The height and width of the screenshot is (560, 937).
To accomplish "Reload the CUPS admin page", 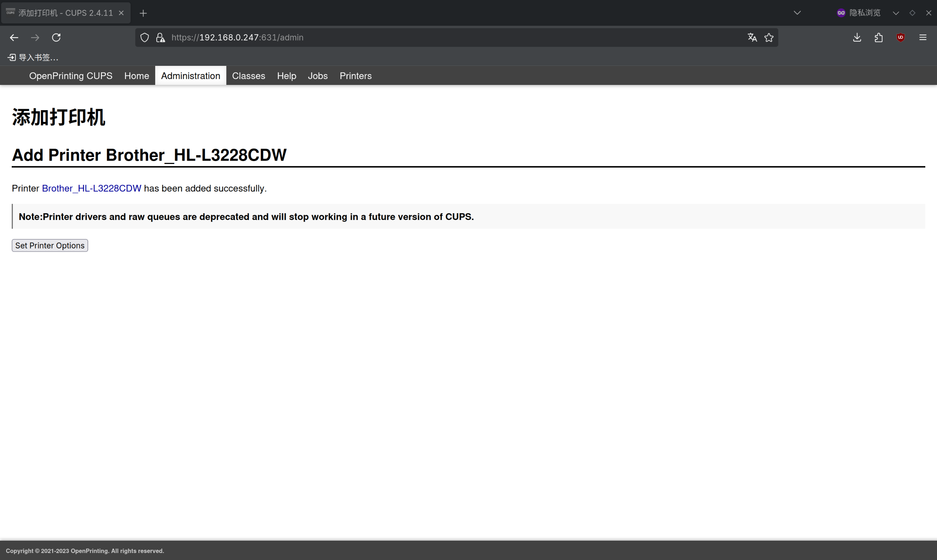I will tap(56, 37).
